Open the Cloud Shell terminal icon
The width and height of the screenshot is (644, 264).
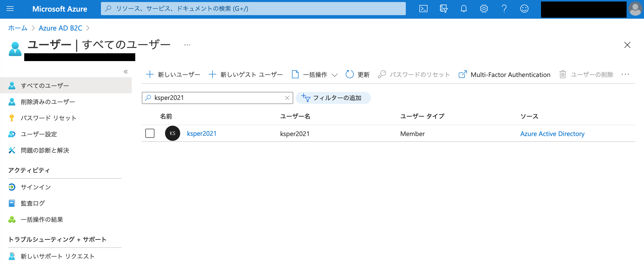423,9
